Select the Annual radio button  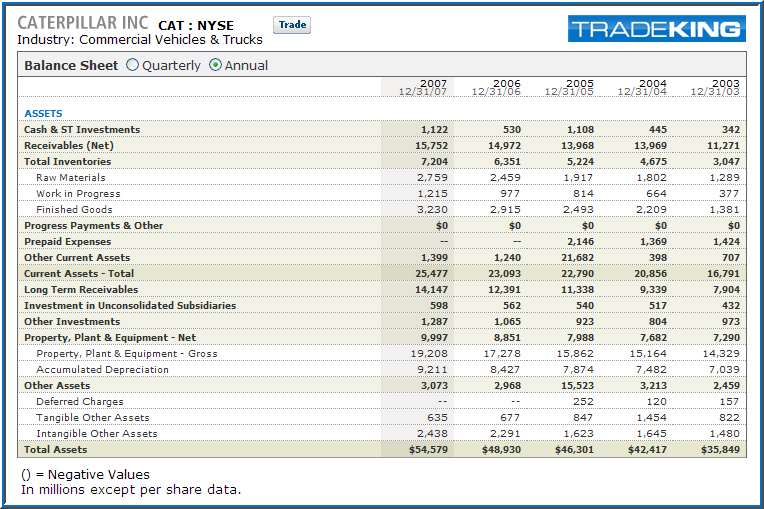216,65
